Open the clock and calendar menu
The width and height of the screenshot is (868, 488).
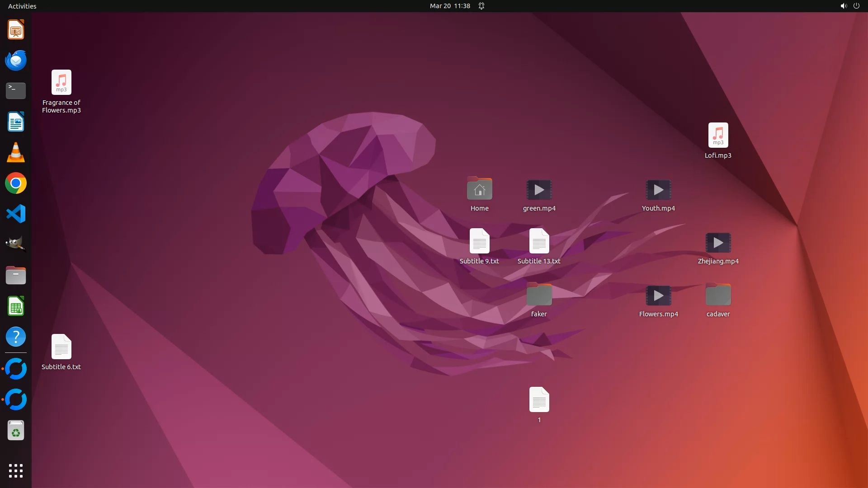(x=450, y=6)
